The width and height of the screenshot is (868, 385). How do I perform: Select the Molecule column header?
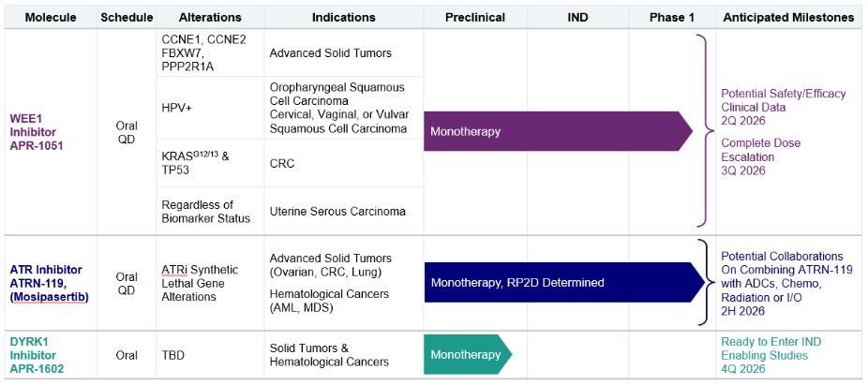(x=49, y=17)
